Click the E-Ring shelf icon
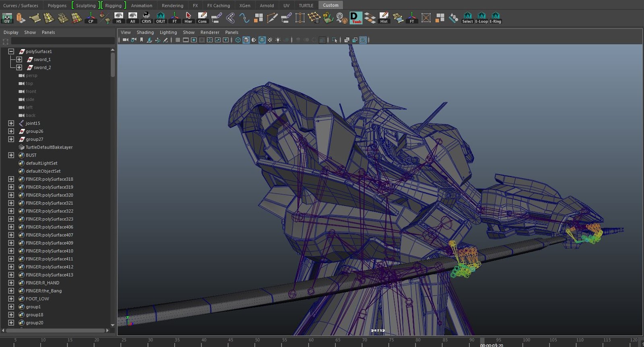This screenshot has height=347, width=644. pos(495,18)
